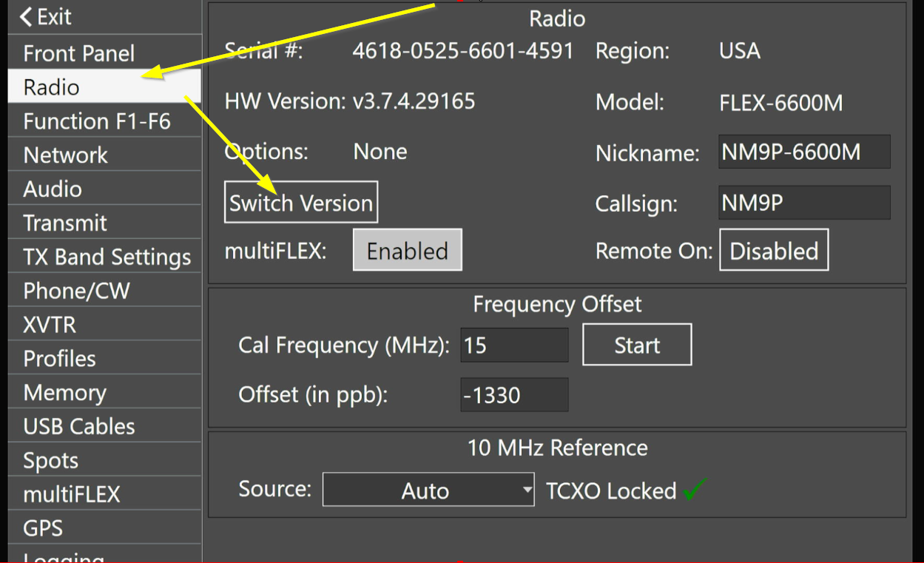Select the Phone/CW menu entry
This screenshot has height=563, width=924.
pyautogui.click(x=104, y=291)
